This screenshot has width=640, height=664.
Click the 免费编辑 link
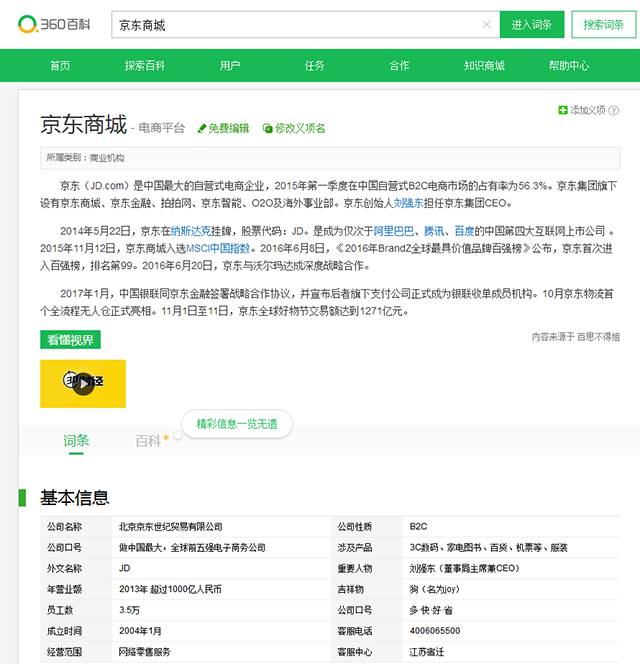(x=228, y=128)
